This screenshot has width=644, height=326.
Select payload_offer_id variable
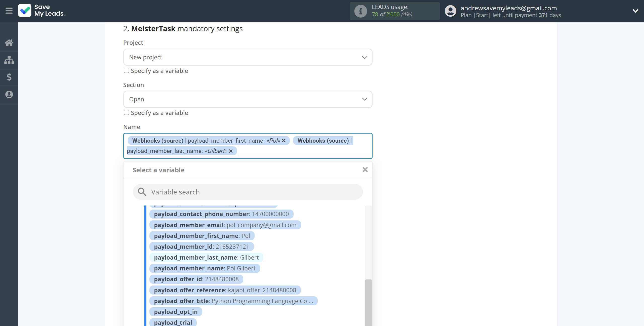coord(196,279)
